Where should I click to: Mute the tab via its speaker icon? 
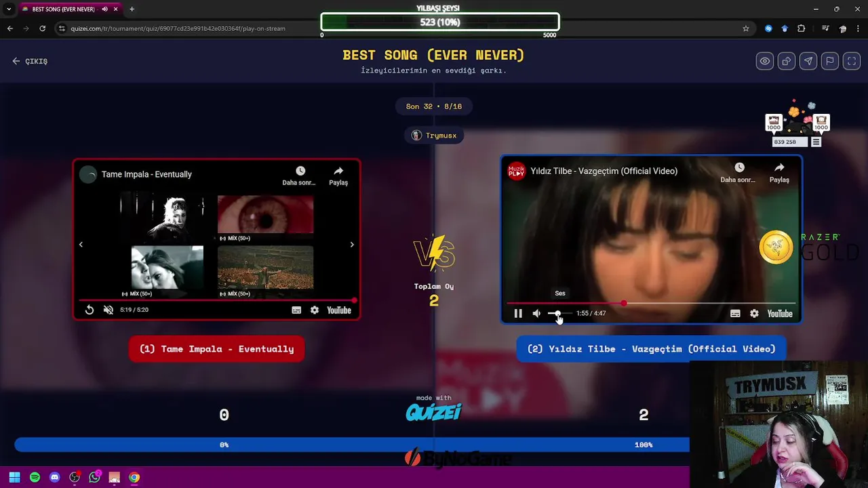104,9
